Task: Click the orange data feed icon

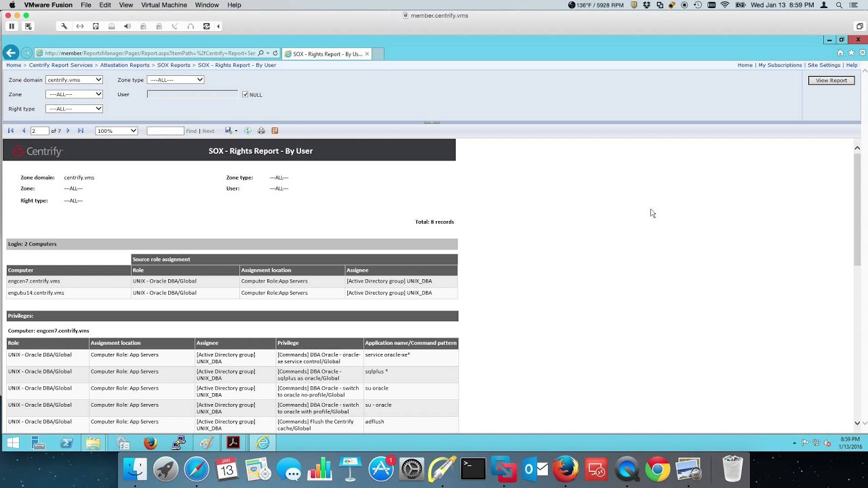Action: (275, 131)
